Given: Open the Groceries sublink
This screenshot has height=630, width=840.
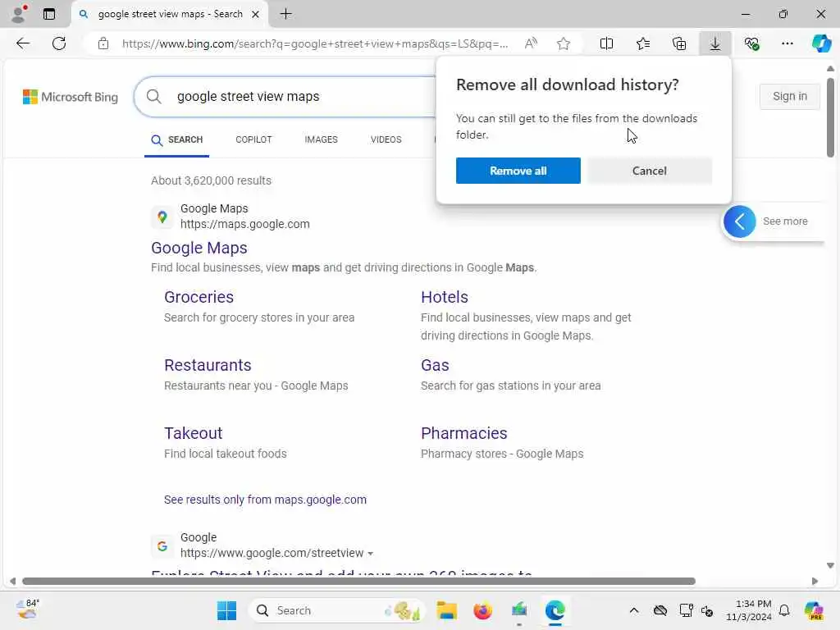Looking at the screenshot, I should 199,297.
